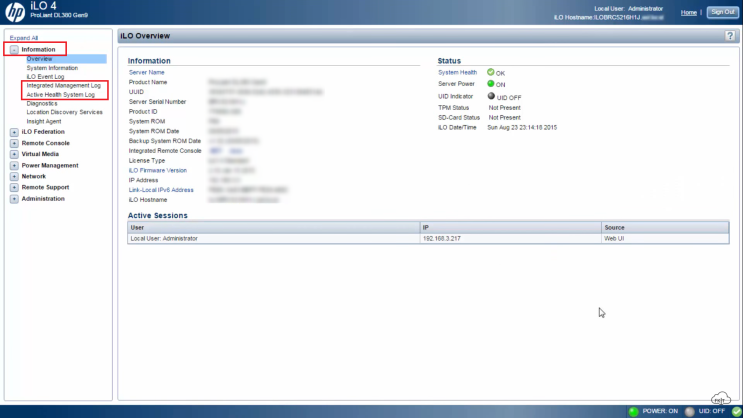Click the green health checkmark in footer
This screenshot has height=418, width=743.
[736, 411]
